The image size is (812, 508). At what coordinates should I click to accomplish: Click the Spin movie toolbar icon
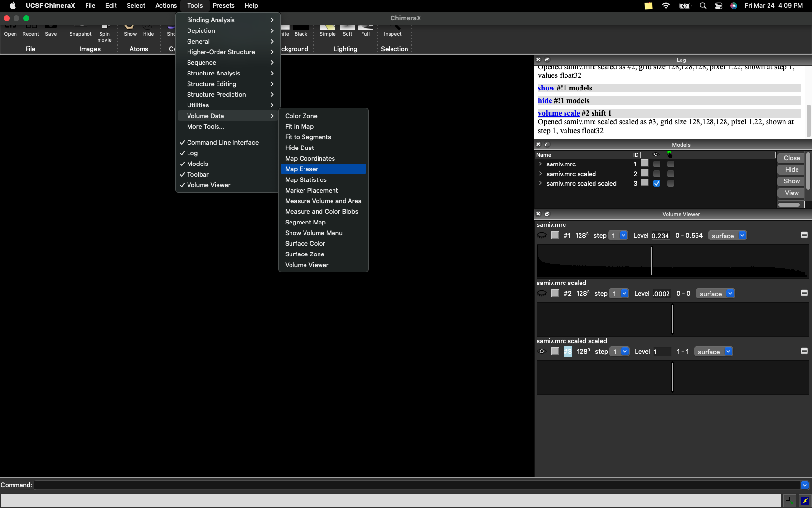(104, 33)
